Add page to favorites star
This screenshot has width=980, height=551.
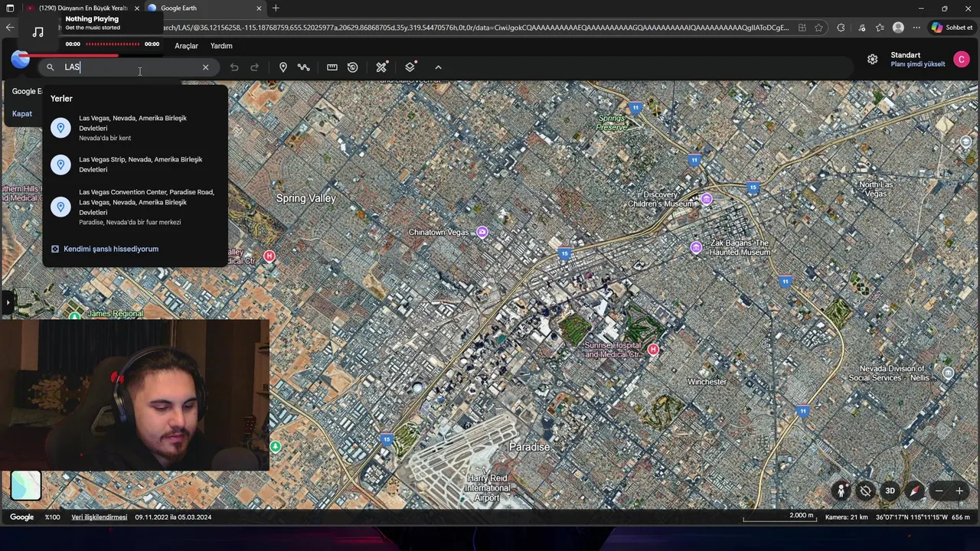[818, 28]
